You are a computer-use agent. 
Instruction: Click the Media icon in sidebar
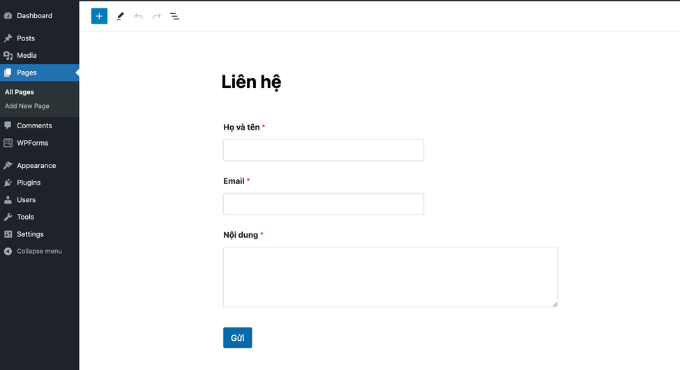[x=8, y=56]
